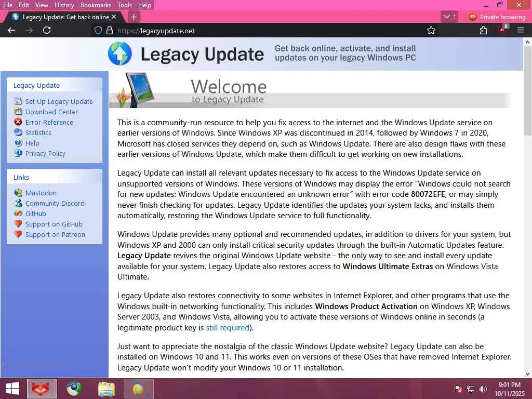This screenshot has width=532, height=399.
Task: Open the hamburger application menu
Action: pyautogui.click(x=521, y=31)
